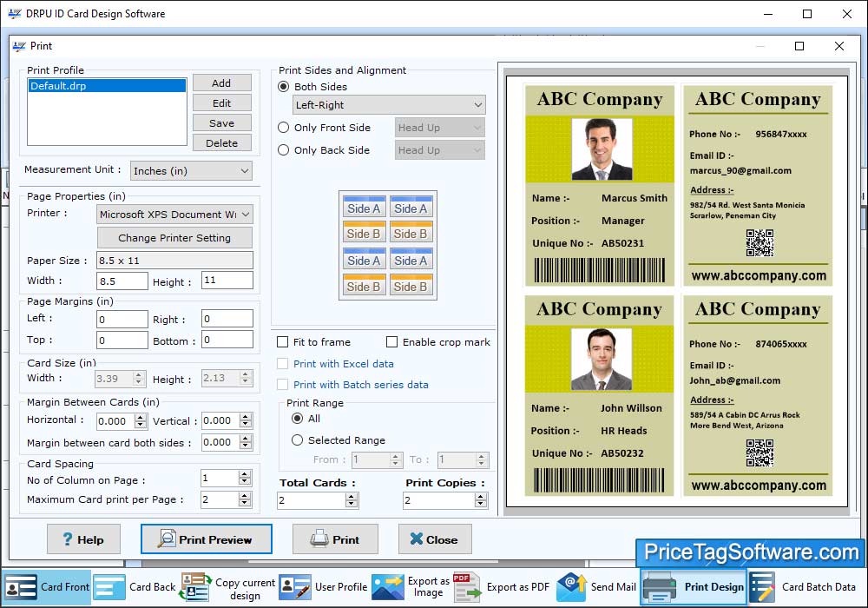Close the Print dialog window
This screenshot has height=608, width=868.
tap(839, 46)
